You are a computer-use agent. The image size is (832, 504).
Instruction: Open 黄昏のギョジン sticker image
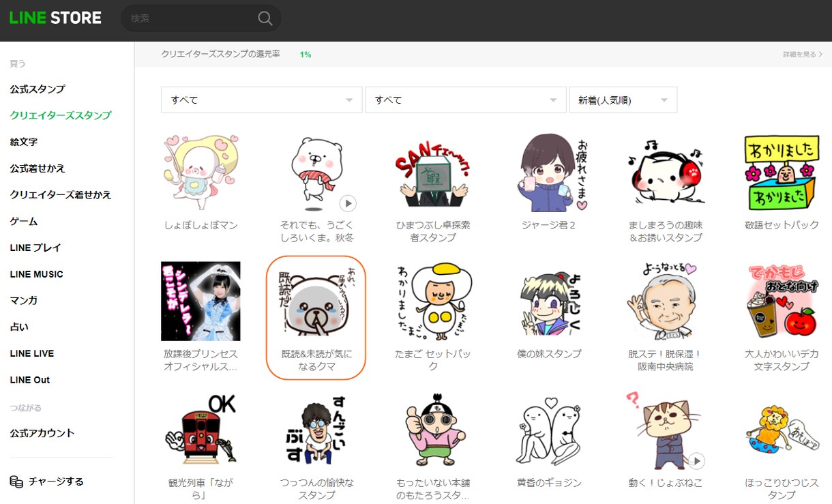[549, 430]
